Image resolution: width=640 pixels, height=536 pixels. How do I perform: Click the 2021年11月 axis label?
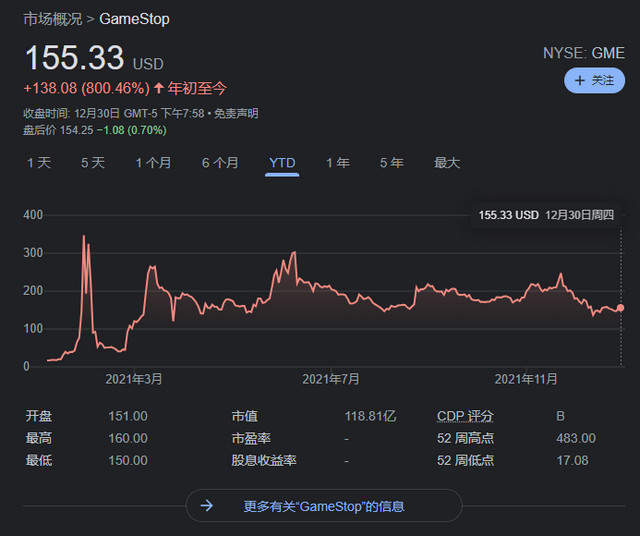526,379
